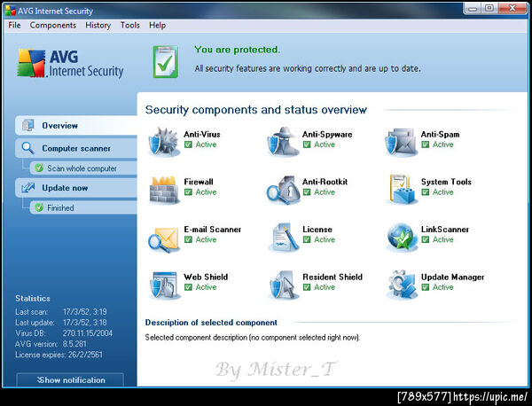Select the Web Shield component label

(x=206, y=277)
